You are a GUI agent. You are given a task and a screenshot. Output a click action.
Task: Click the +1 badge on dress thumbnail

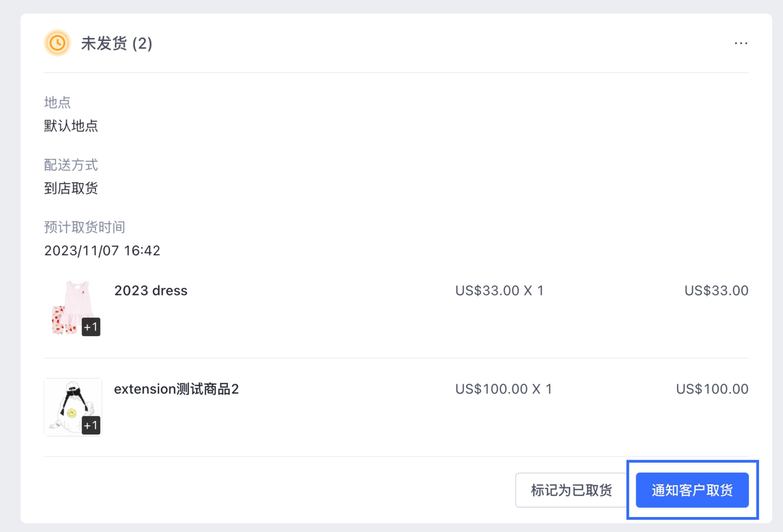(91, 327)
